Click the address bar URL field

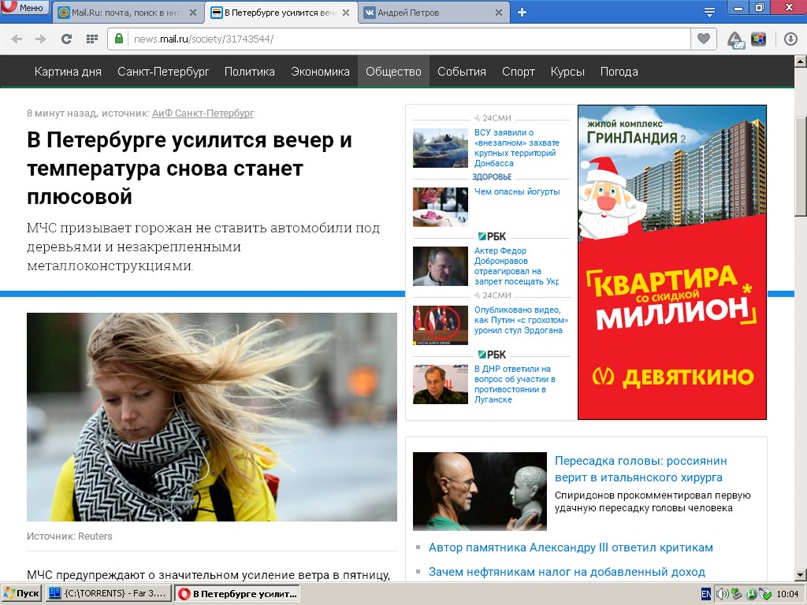coord(400,39)
